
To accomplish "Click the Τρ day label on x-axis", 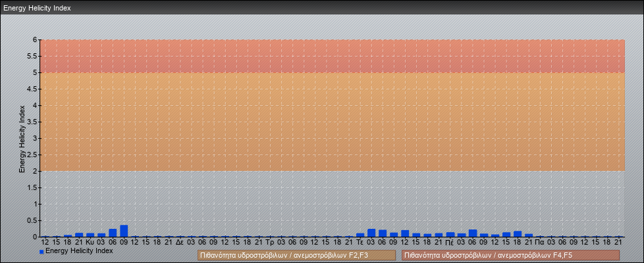I will click(269, 243).
